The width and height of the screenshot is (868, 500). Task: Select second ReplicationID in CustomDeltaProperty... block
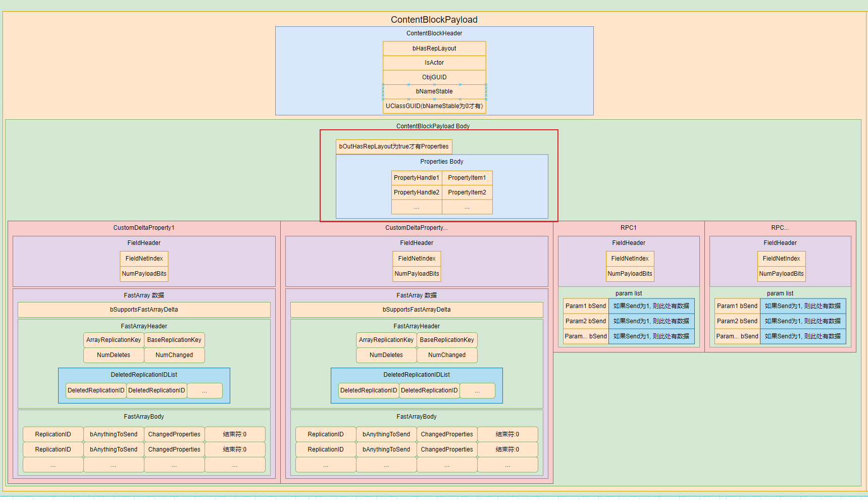[x=326, y=449]
